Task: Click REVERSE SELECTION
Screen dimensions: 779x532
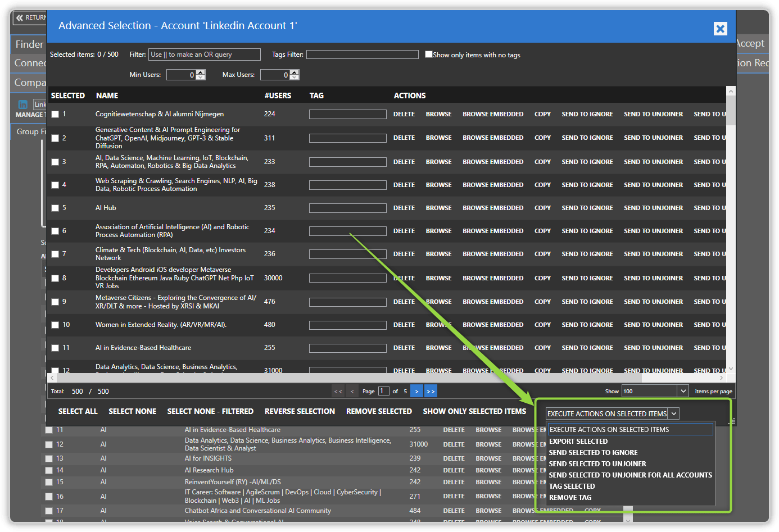Action: click(x=300, y=411)
